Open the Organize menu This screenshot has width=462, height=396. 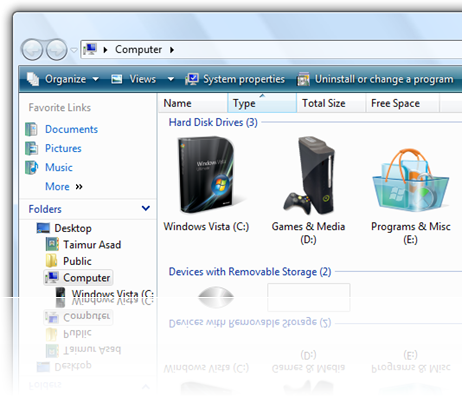[x=65, y=79]
